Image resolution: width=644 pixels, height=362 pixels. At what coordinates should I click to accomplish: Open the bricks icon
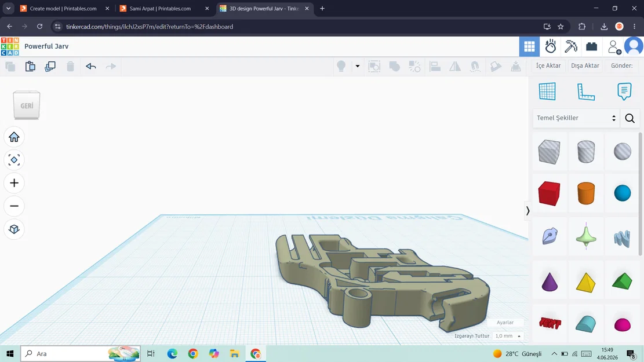[591, 46]
